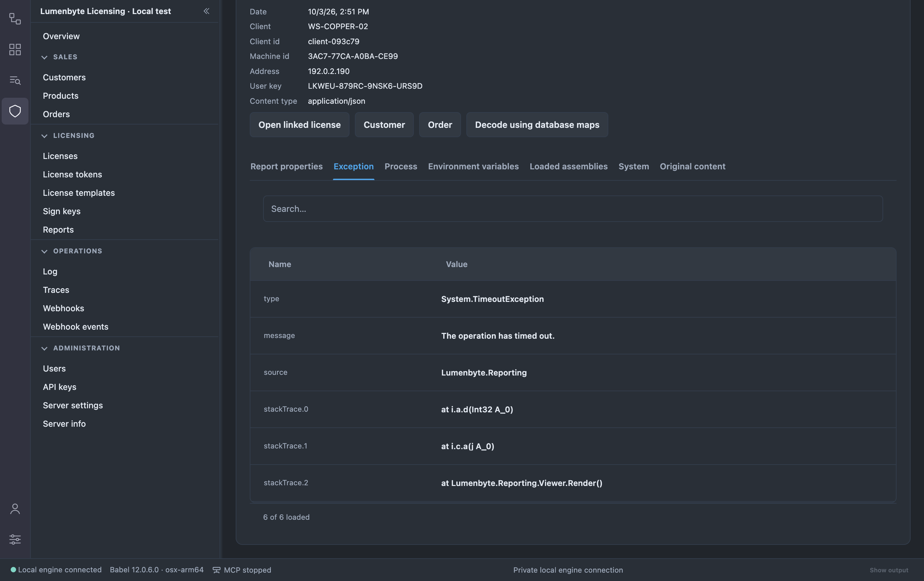Screen dimensions: 924x581
Task: Click Show output in the status bar
Action: [x=889, y=570]
